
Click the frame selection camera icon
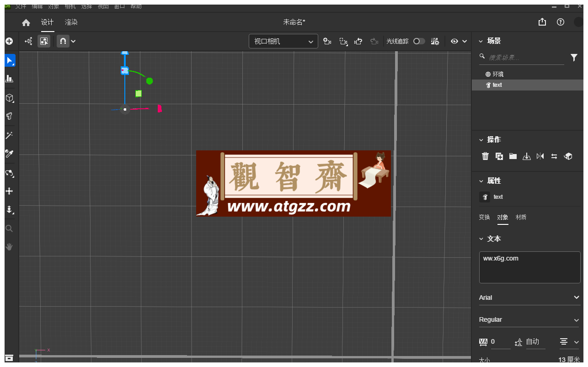coord(343,41)
